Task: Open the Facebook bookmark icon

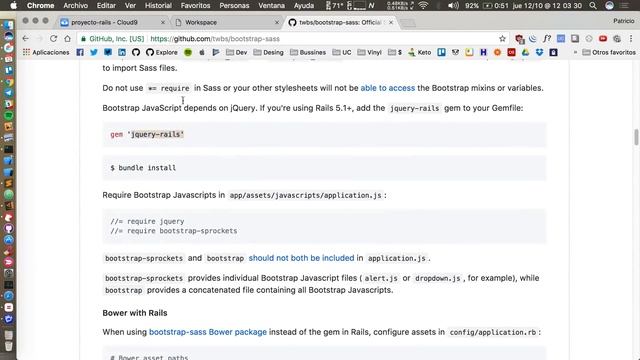Action: [x=80, y=52]
